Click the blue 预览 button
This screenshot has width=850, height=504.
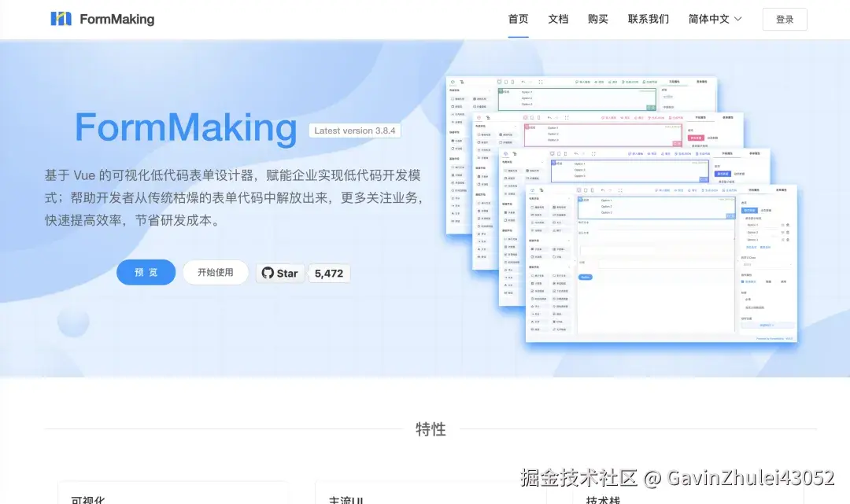point(146,272)
